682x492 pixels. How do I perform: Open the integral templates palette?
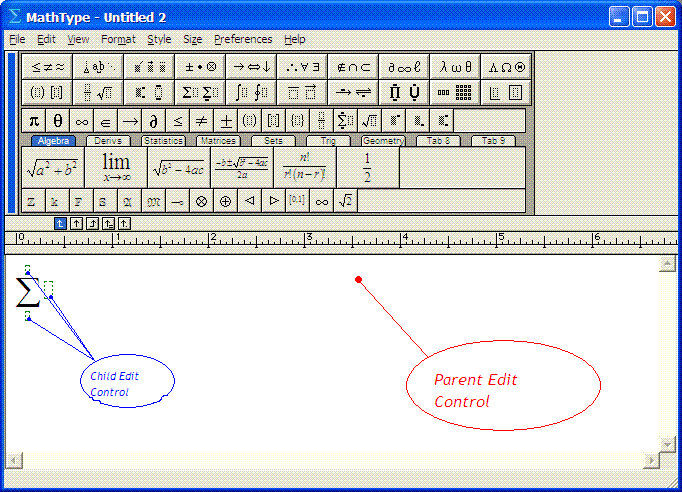251,92
